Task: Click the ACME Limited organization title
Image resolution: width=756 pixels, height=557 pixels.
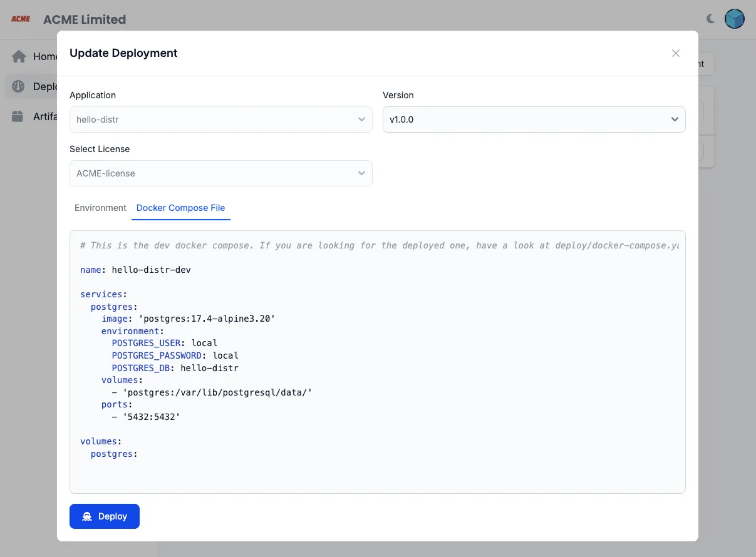Action: click(x=85, y=19)
